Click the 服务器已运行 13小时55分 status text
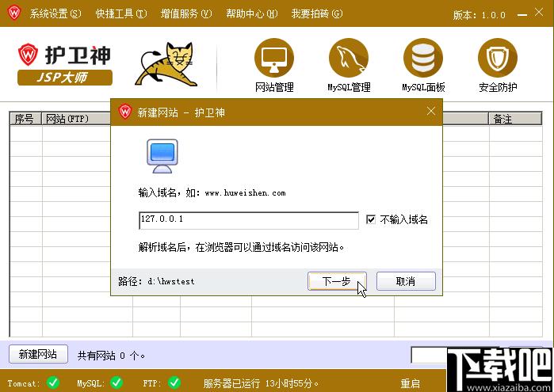Viewport: 554px width, 392px height. click(x=261, y=383)
